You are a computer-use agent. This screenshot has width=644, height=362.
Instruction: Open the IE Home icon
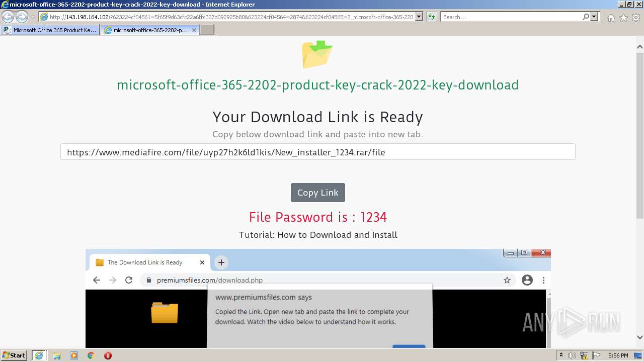pos(611,18)
